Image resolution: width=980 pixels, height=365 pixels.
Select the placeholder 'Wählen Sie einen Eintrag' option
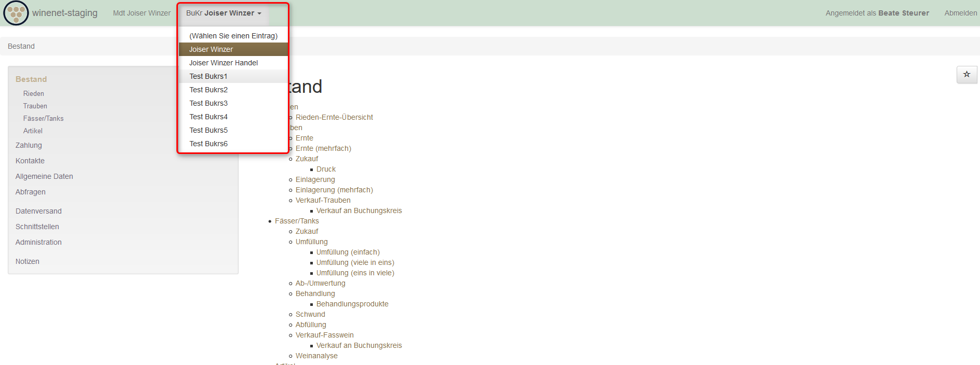(233, 36)
